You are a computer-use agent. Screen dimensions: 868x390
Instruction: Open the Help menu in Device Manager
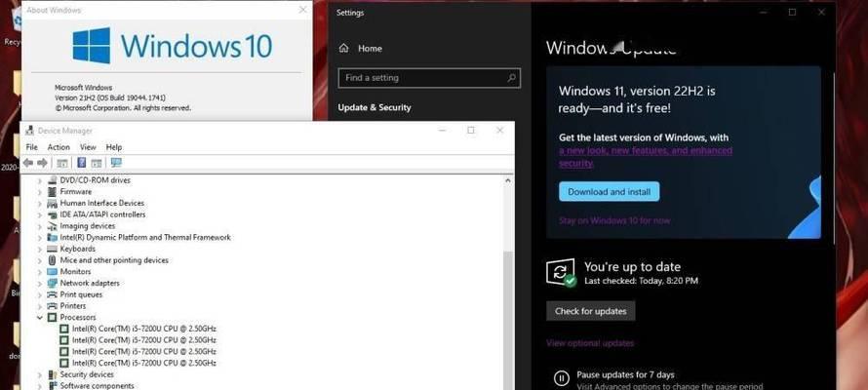coord(114,147)
